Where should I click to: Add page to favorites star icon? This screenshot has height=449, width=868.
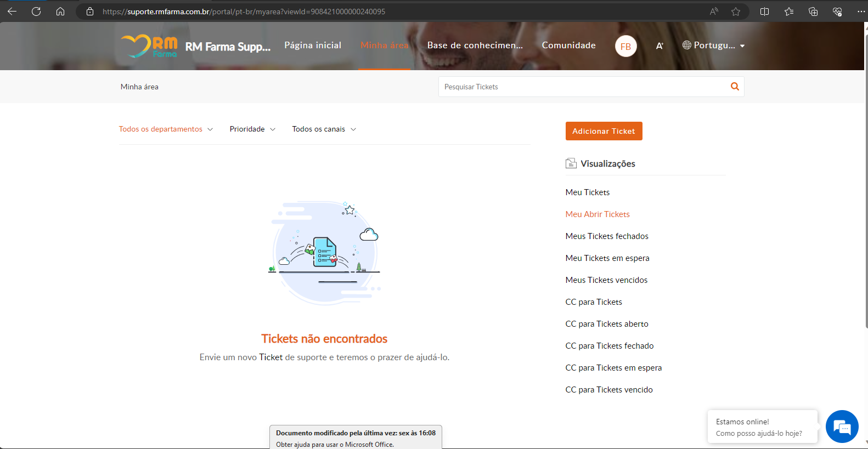[736, 12]
